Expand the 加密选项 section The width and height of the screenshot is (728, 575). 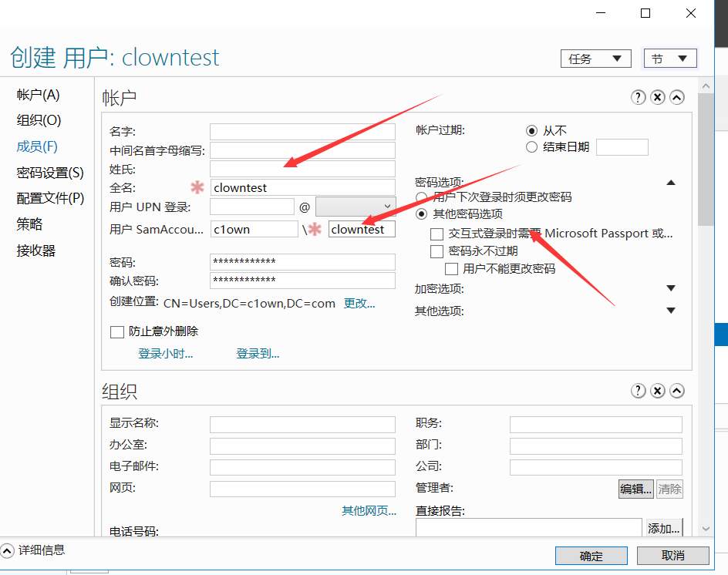tap(670, 288)
